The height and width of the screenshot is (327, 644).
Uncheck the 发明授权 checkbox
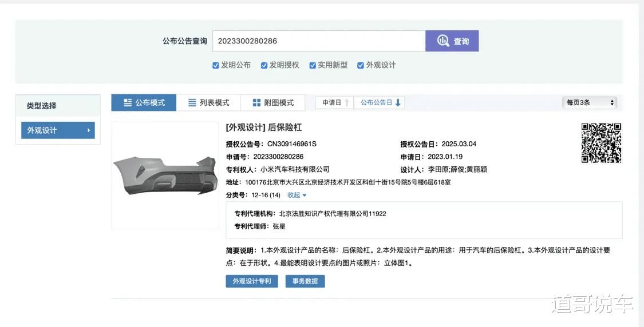pos(264,65)
